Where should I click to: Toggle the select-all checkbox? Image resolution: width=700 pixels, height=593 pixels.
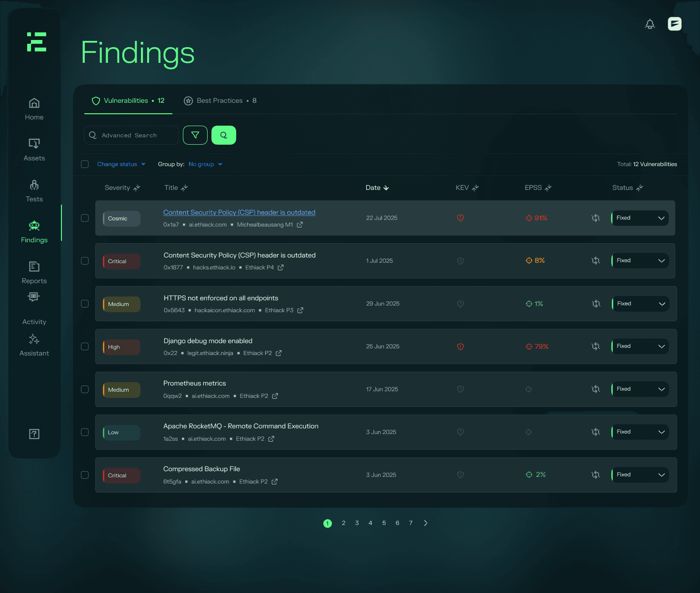85,164
